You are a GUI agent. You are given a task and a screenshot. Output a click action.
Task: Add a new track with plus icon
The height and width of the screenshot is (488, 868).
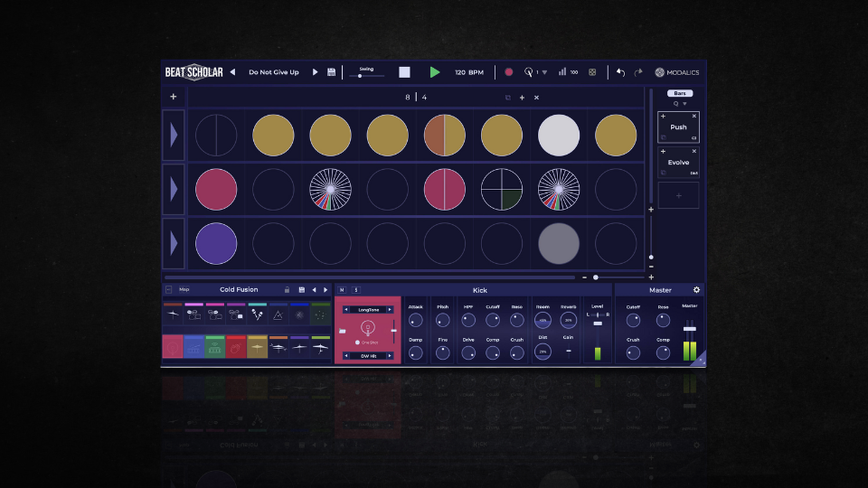point(174,97)
